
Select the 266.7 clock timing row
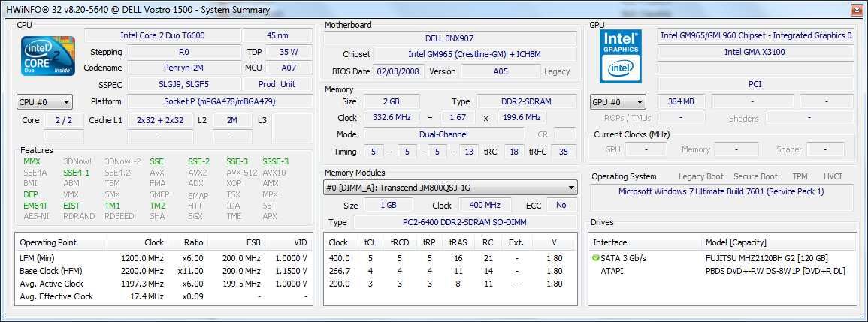(x=451, y=271)
